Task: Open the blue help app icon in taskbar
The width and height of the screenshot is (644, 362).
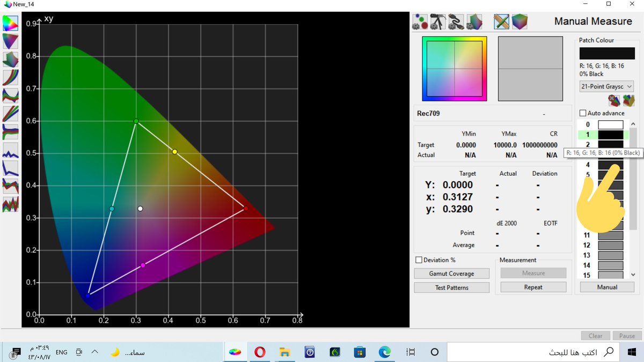Action: tap(310, 352)
